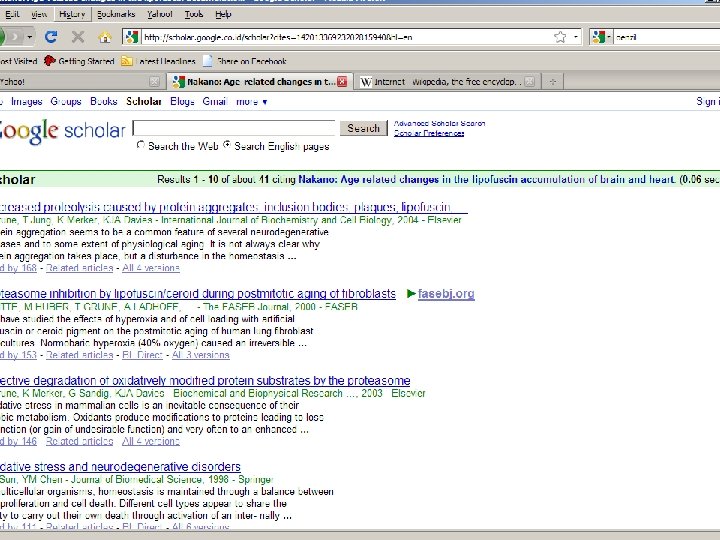Open the address bar history dropdown
This screenshot has width=720, height=540.
click(x=576, y=37)
